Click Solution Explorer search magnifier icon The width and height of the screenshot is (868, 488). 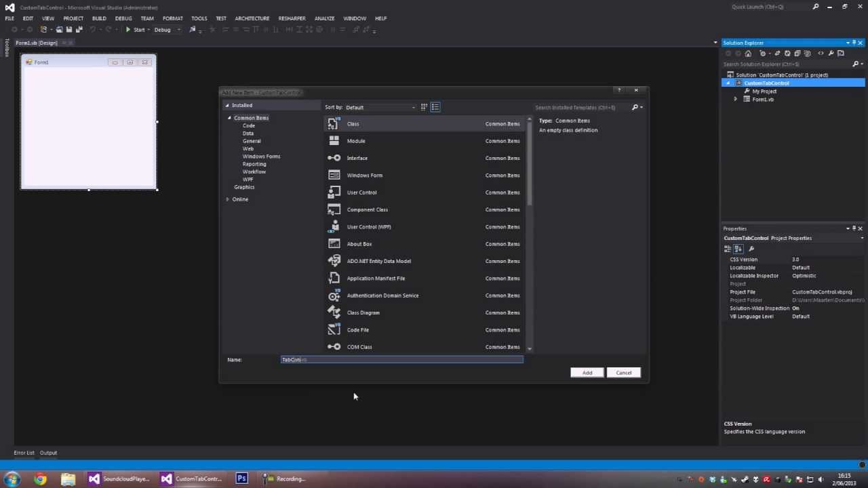pos(855,64)
